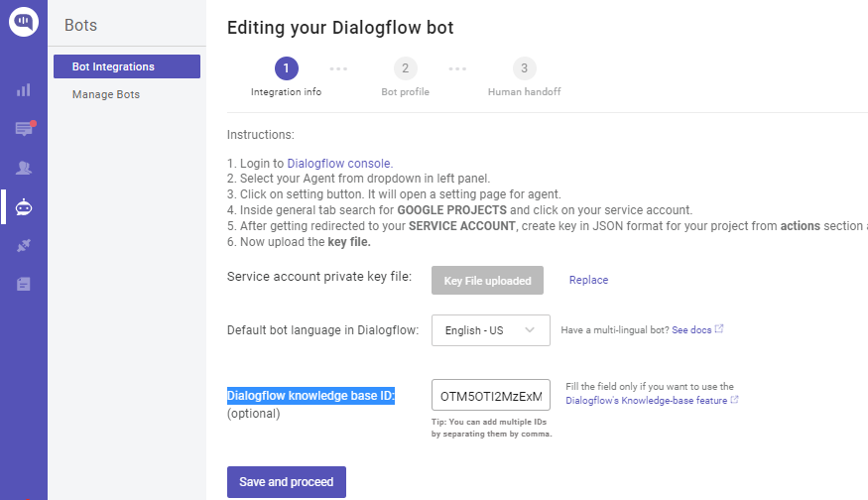Expand the English - US language dropdown
This screenshot has height=500, width=868.
[490, 330]
